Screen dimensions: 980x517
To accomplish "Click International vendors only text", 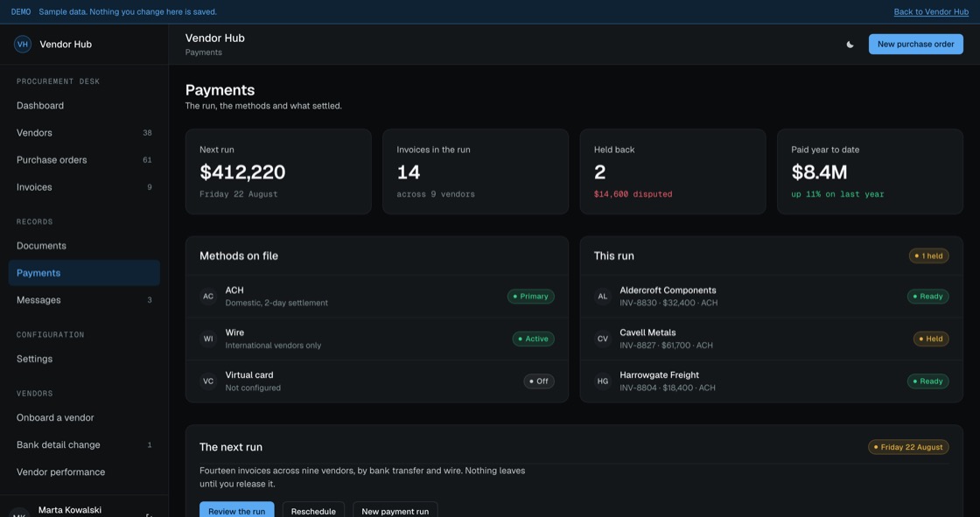I will (x=273, y=345).
